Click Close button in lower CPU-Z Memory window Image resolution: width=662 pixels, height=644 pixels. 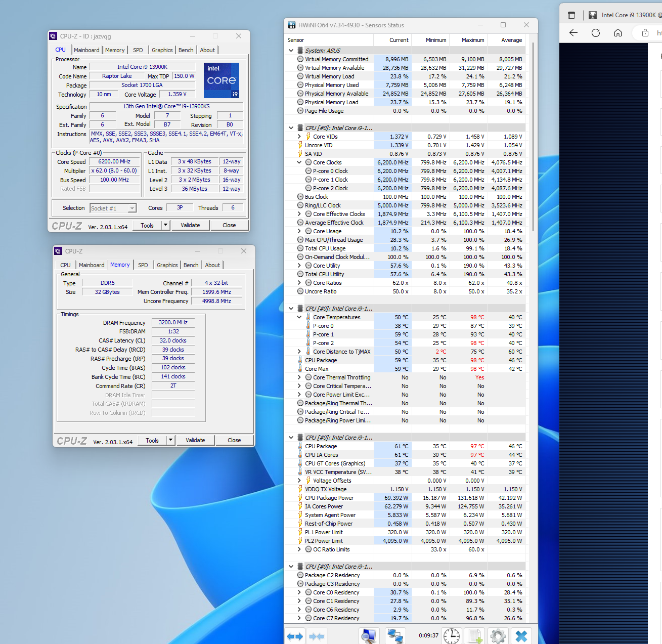coord(234,440)
